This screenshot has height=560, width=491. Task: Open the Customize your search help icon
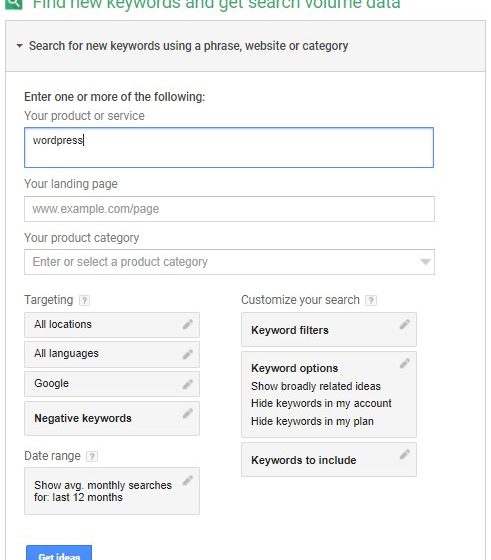371,300
